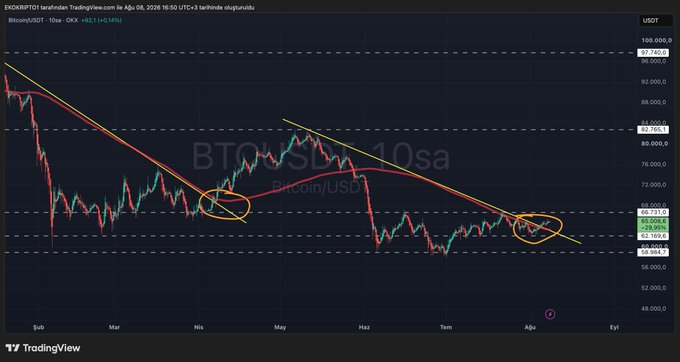680x362 pixels.
Task: Click the EKOKRIPTO1 snapshot caption text
Action: click(x=129, y=8)
